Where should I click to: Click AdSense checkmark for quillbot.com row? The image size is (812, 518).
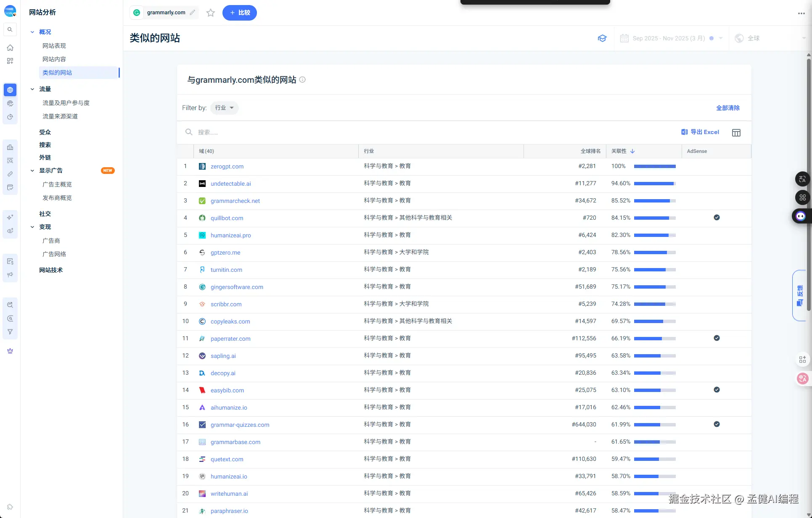(717, 218)
